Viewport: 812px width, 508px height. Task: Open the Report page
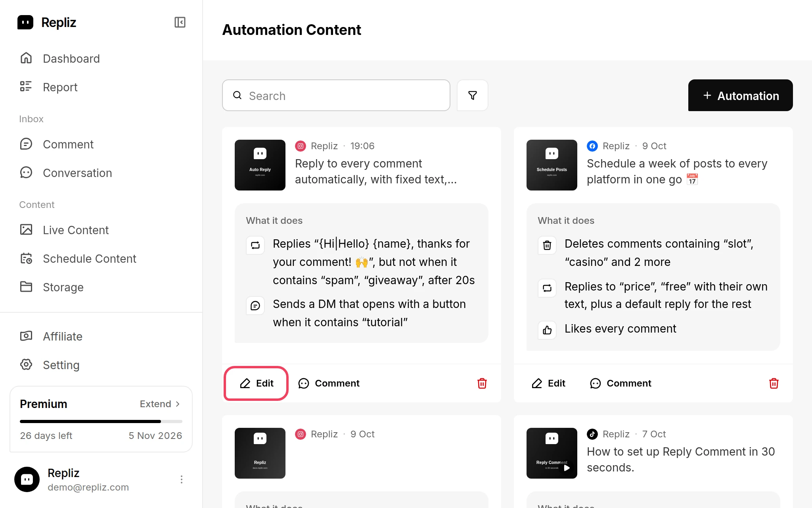point(101,87)
